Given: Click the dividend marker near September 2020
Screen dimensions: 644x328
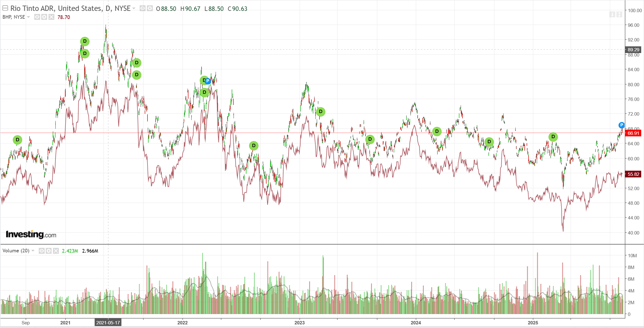Looking at the screenshot, I should click(x=17, y=140).
